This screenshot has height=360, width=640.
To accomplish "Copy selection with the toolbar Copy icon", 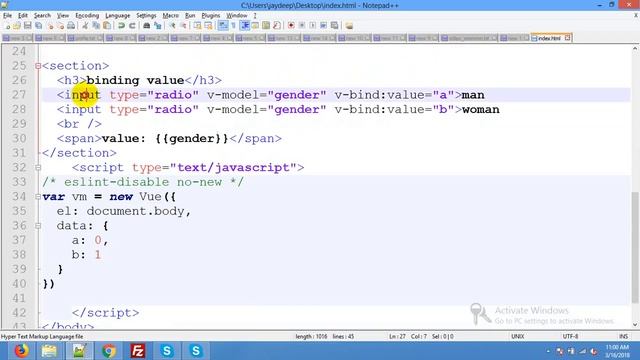I will coord(96,26).
